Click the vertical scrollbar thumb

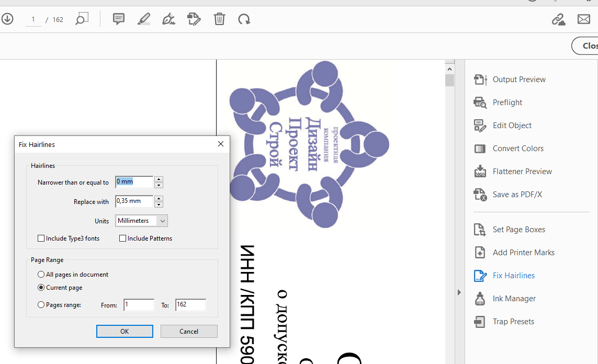[x=449, y=81]
